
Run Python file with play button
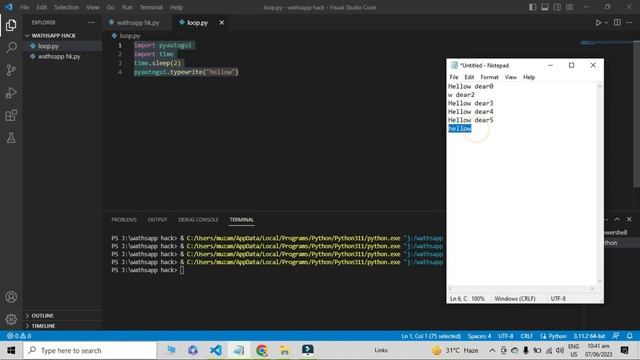click(x=598, y=22)
